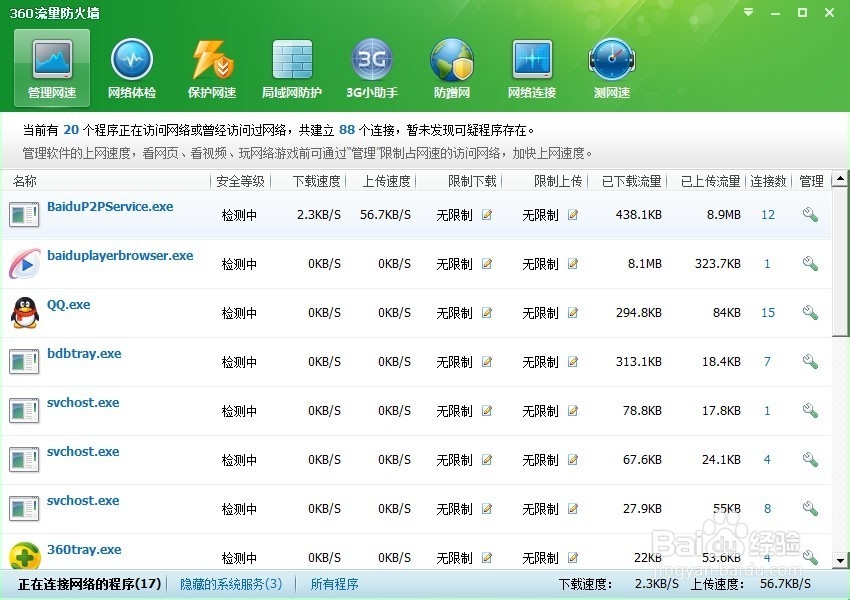Image resolution: width=850 pixels, height=600 pixels.
Task: Open the 局域网防护 brick wall icon
Action: click(x=292, y=68)
